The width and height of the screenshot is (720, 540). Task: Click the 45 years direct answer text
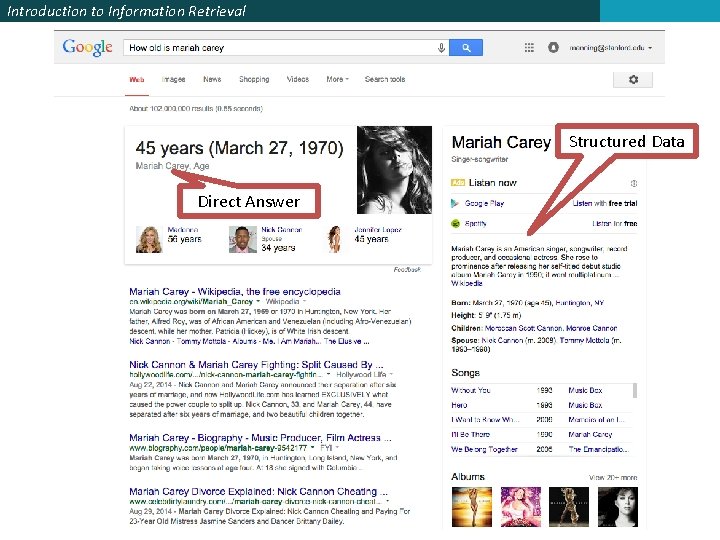tap(239, 148)
